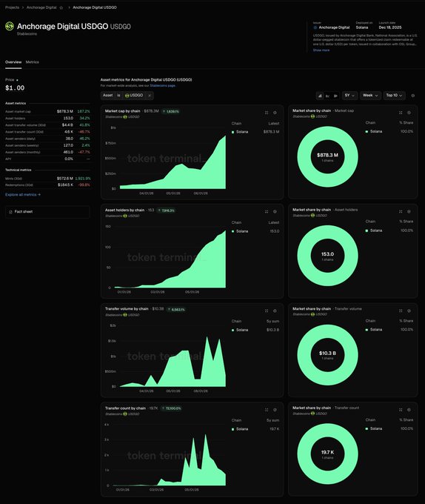Select the third chart type icon
Screen dimensions: 425x504
click(335, 96)
